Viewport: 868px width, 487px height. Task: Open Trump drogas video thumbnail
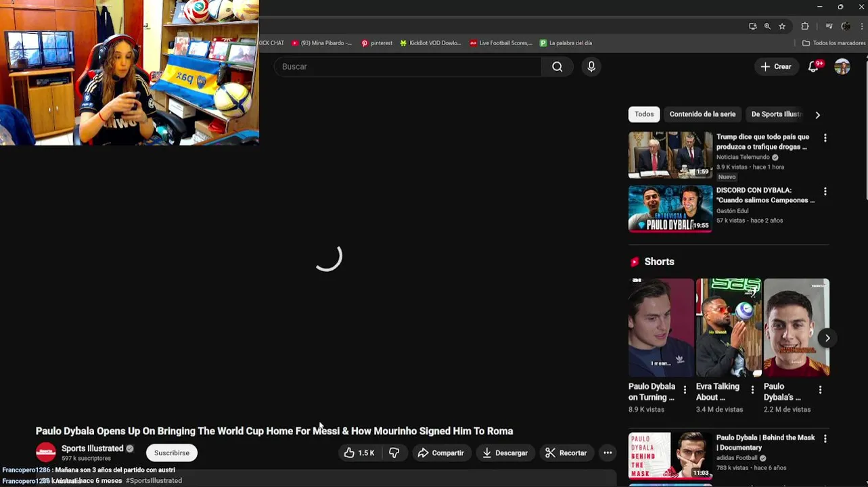(x=670, y=155)
